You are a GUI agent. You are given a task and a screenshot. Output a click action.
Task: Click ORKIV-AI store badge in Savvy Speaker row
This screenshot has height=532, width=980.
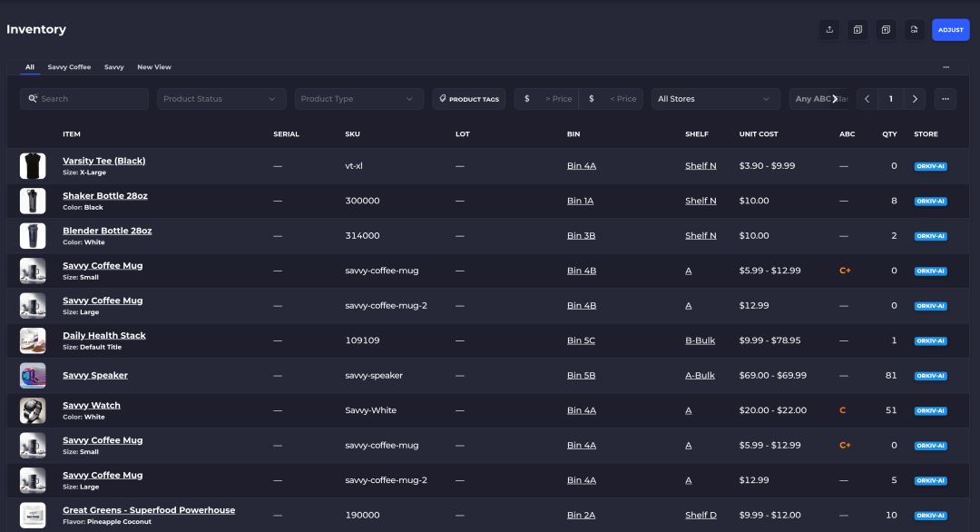point(930,376)
